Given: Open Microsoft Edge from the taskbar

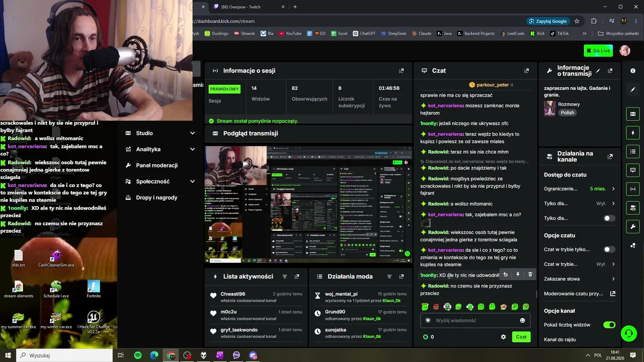Looking at the screenshot, I should pos(154,355).
